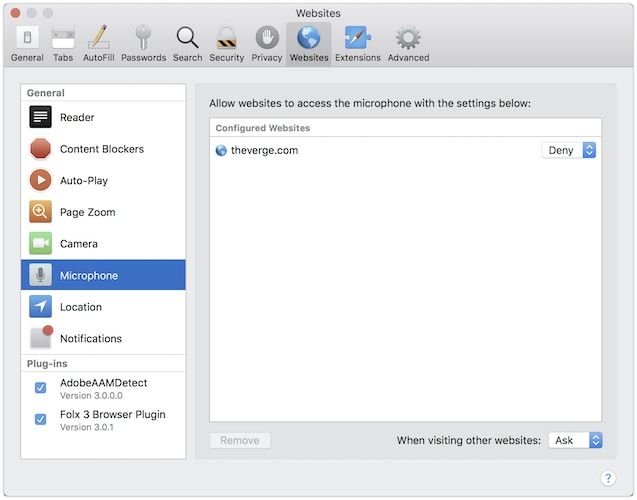Select the Search magnifier icon
This screenshot has height=500, width=637.
coord(187,43)
